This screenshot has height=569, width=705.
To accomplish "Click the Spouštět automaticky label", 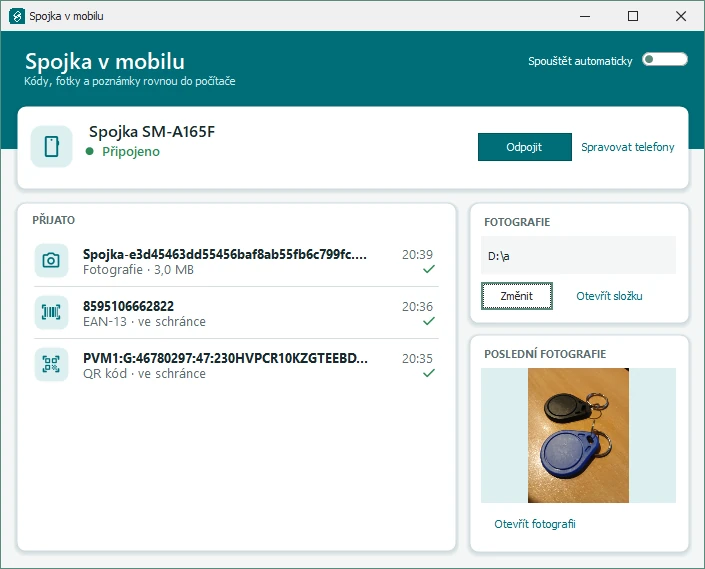I will click(x=580, y=61).
